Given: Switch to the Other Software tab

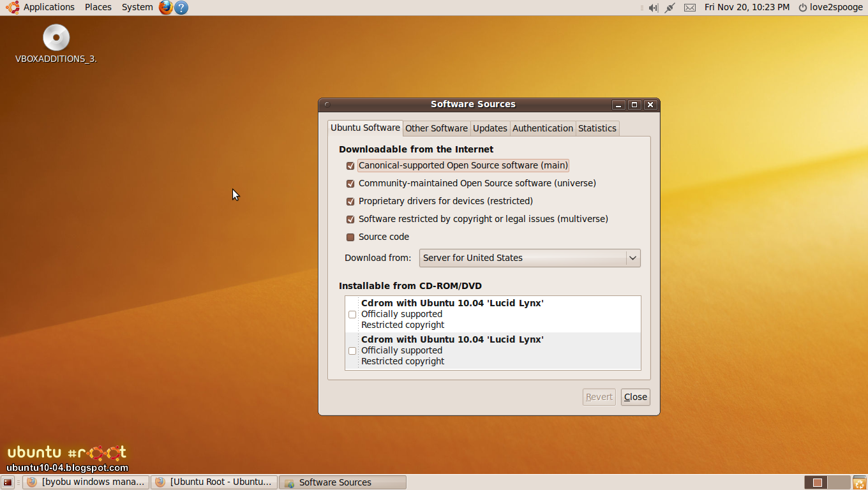Looking at the screenshot, I should tap(437, 128).
